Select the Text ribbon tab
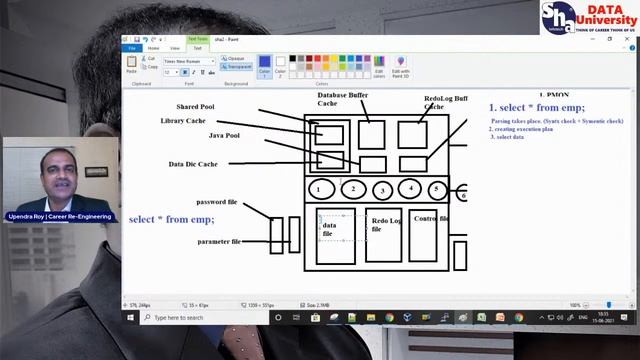This screenshot has height=360, width=640. 198,48
